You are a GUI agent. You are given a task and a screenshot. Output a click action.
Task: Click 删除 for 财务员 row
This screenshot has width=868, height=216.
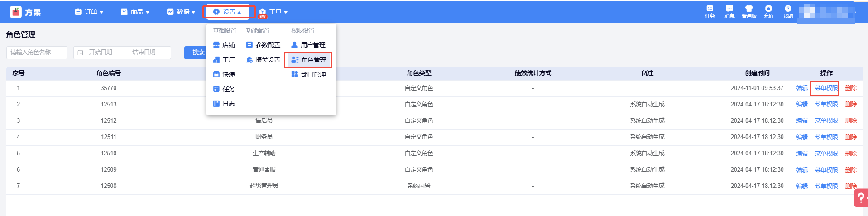[851, 137]
